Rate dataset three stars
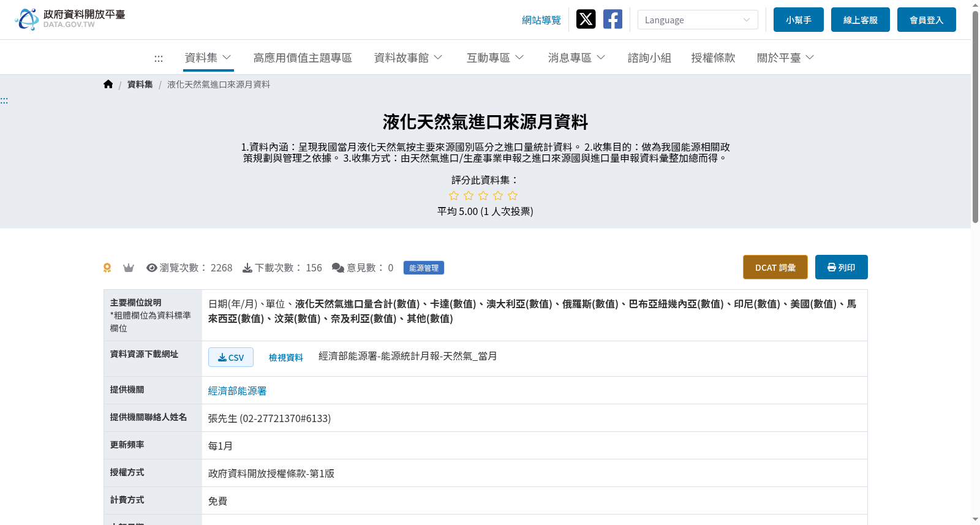The width and height of the screenshot is (980, 525). [x=483, y=195]
